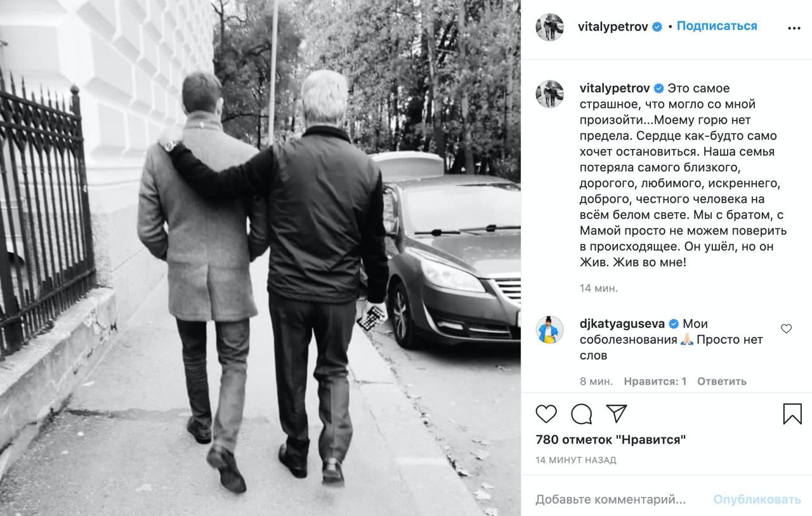Open comments via speech bubble icon
Screen dimensions: 812x516
581,414
